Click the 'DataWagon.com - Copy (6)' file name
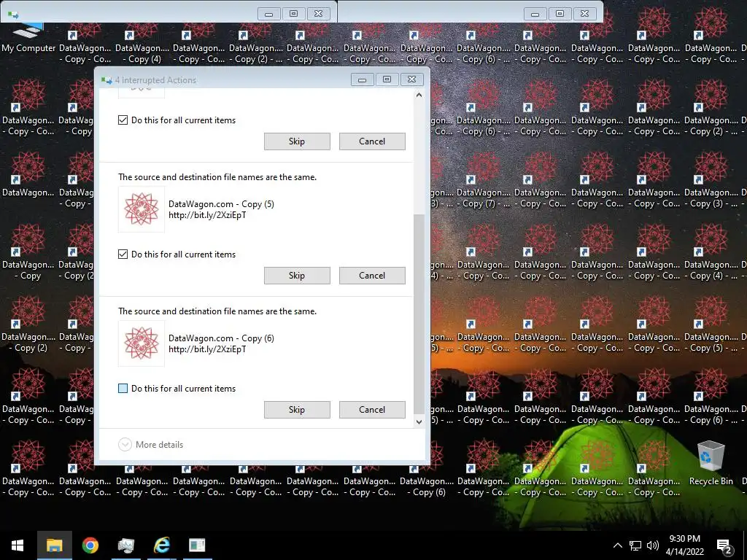The width and height of the screenshot is (747, 560). pos(221,338)
